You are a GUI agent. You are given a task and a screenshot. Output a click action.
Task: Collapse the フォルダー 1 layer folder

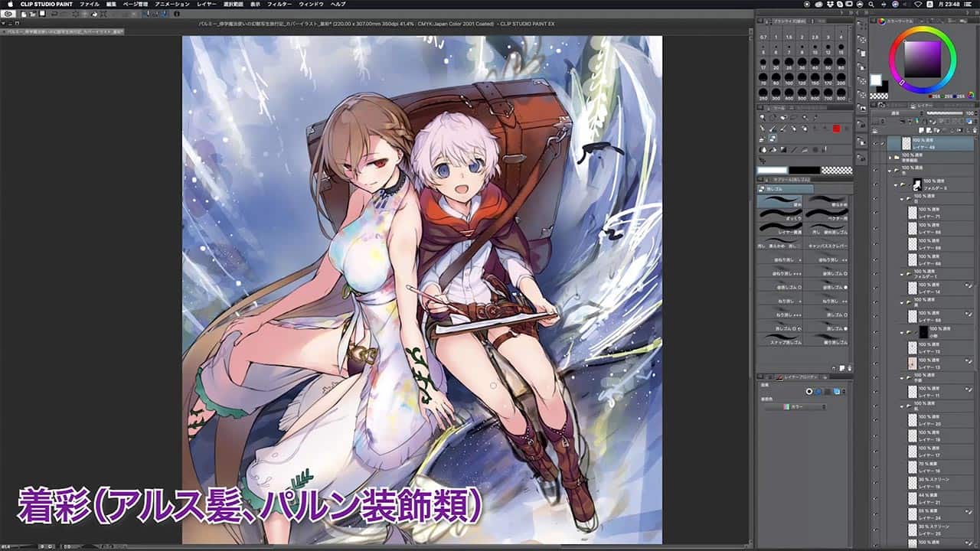(x=903, y=273)
